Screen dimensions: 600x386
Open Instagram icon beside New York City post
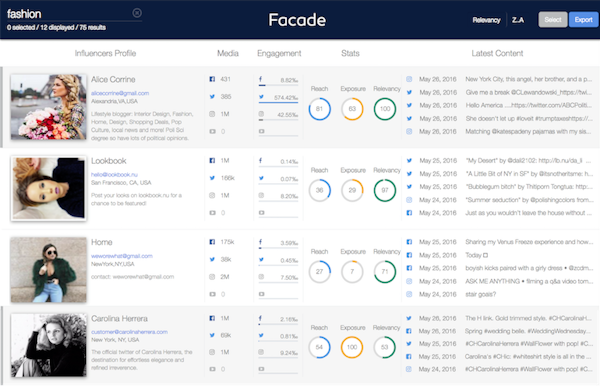(409, 79)
